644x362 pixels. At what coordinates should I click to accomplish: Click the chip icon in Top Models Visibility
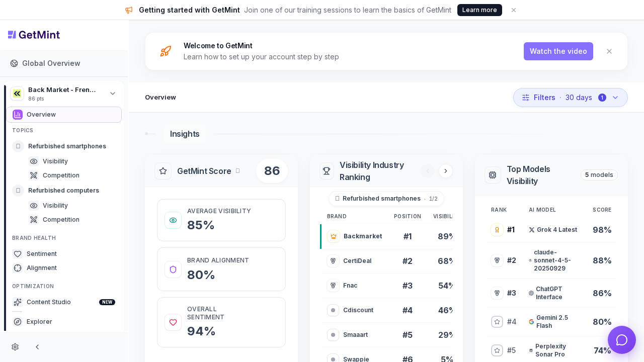click(x=493, y=175)
